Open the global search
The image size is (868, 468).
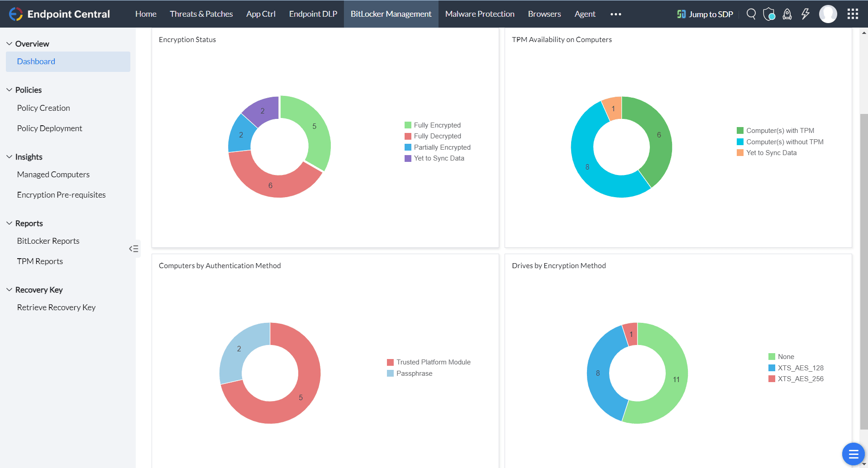tap(751, 14)
